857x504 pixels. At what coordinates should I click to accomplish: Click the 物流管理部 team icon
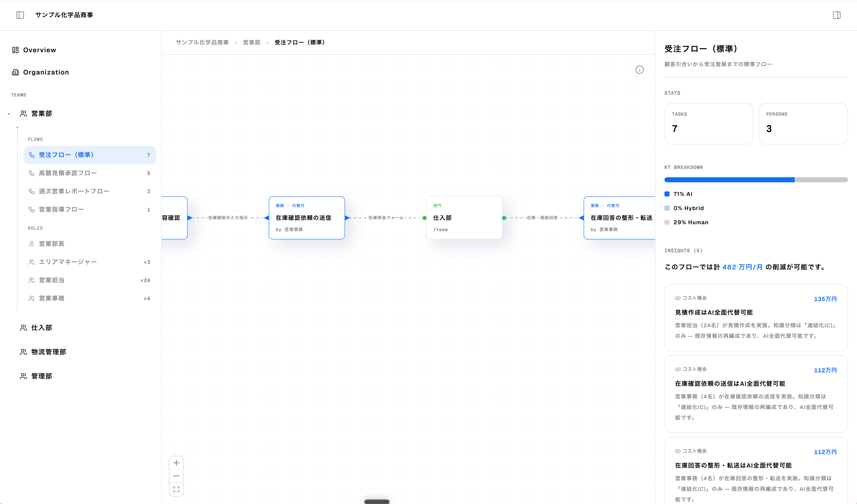pos(23,352)
